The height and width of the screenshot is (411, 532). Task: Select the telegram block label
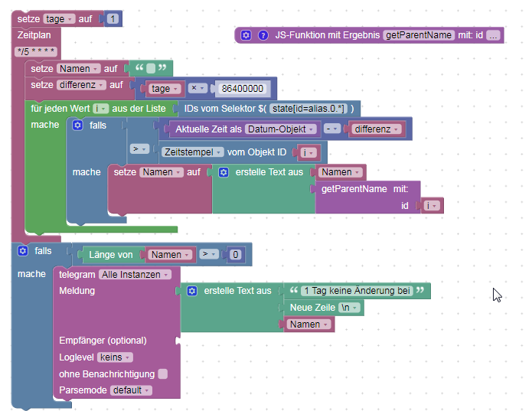[x=77, y=275]
